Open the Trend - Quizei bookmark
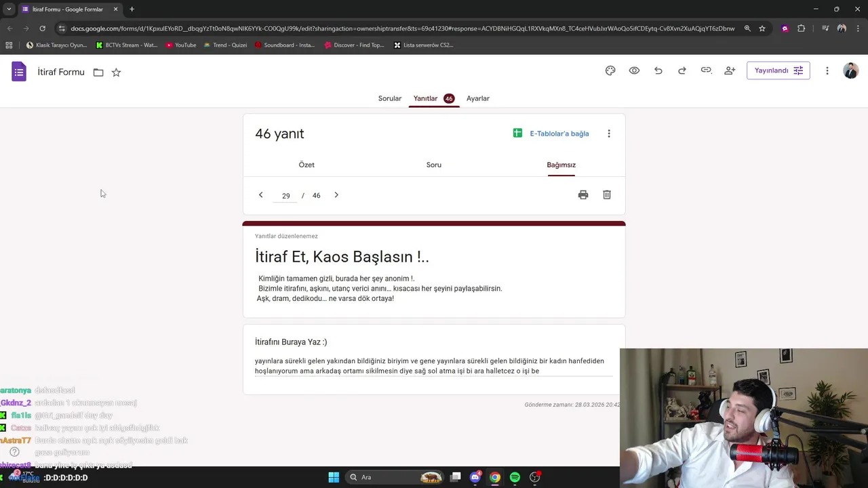Viewport: 868px width, 488px height. click(226, 45)
